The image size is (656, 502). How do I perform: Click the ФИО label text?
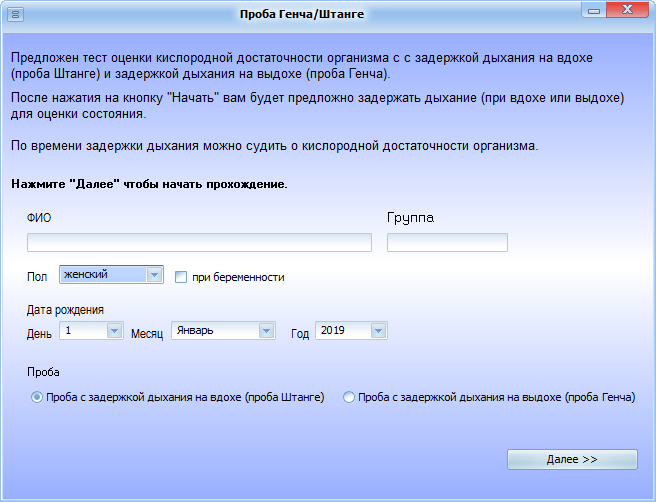(40, 217)
